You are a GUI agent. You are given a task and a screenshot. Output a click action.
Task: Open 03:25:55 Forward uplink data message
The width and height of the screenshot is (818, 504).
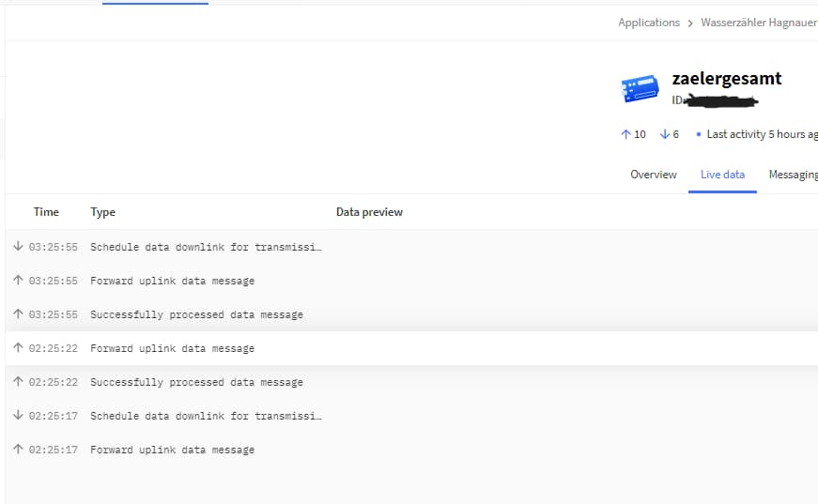click(411, 281)
